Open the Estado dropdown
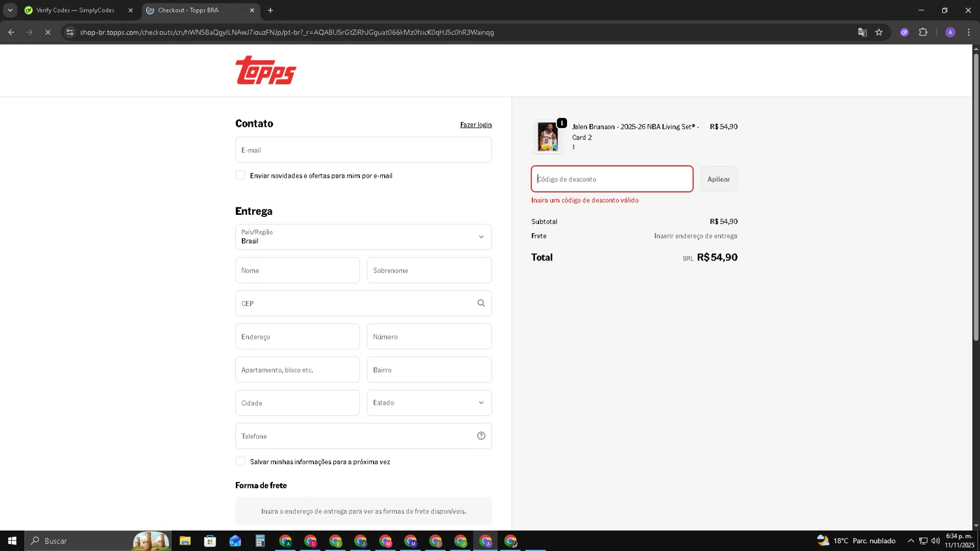 coord(429,403)
